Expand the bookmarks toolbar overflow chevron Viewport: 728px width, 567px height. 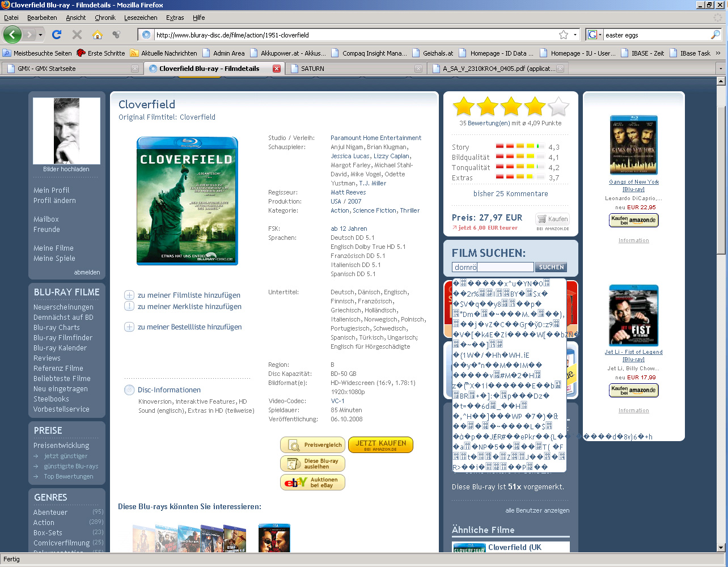point(718,53)
